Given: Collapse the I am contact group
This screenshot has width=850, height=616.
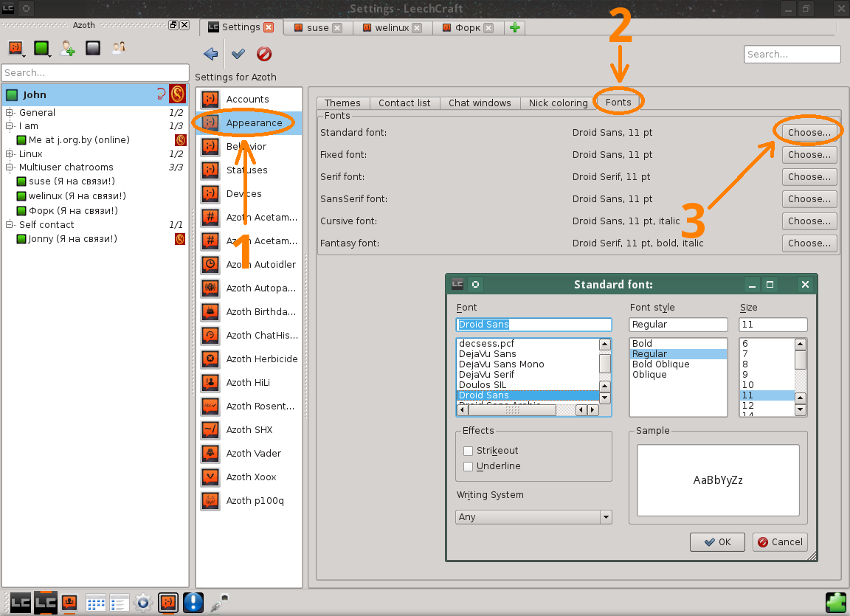Looking at the screenshot, I should 9,126.
